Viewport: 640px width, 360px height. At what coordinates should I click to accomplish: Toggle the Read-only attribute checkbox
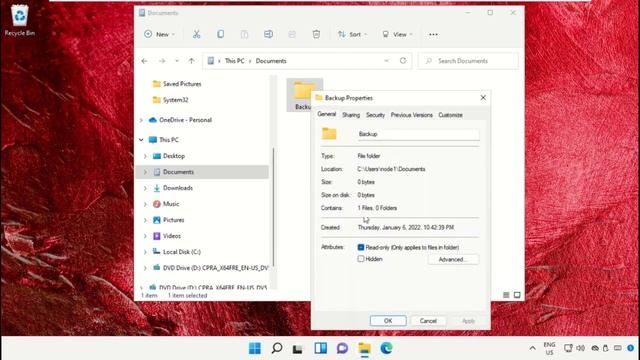361,247
